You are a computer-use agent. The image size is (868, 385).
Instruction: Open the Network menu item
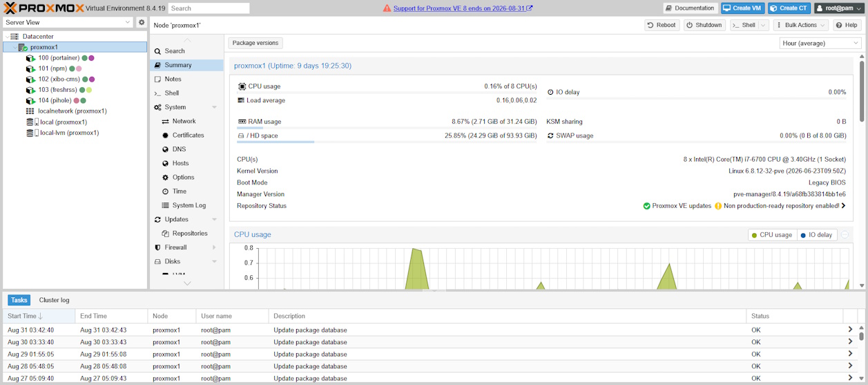tap(186, 121)
